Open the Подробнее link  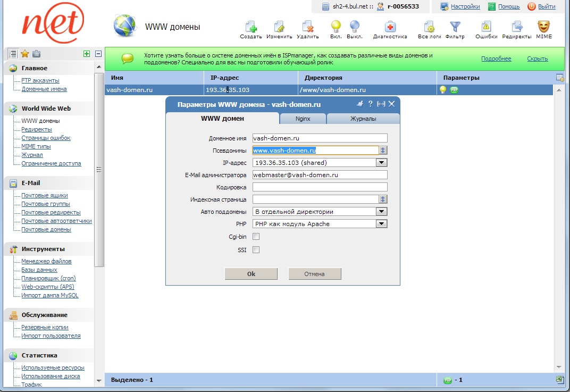pyautogui.click(x=496, y=59)
